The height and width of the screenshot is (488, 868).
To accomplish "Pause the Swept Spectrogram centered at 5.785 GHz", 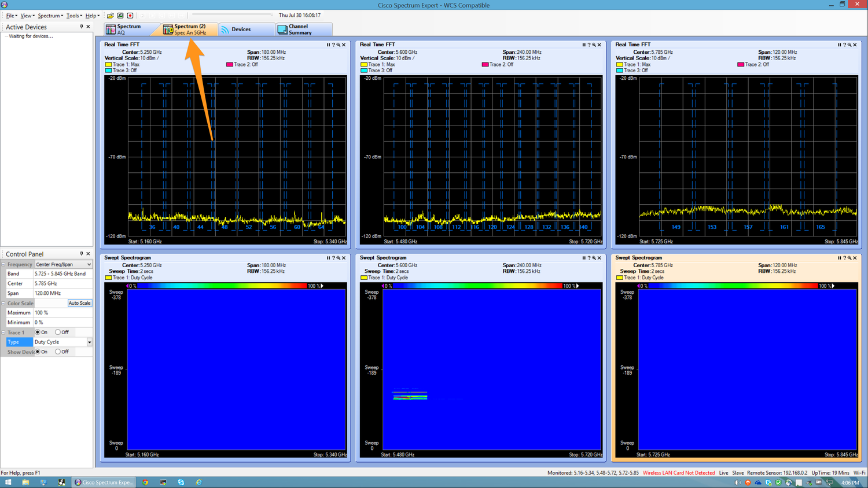I will pos(839,258).
